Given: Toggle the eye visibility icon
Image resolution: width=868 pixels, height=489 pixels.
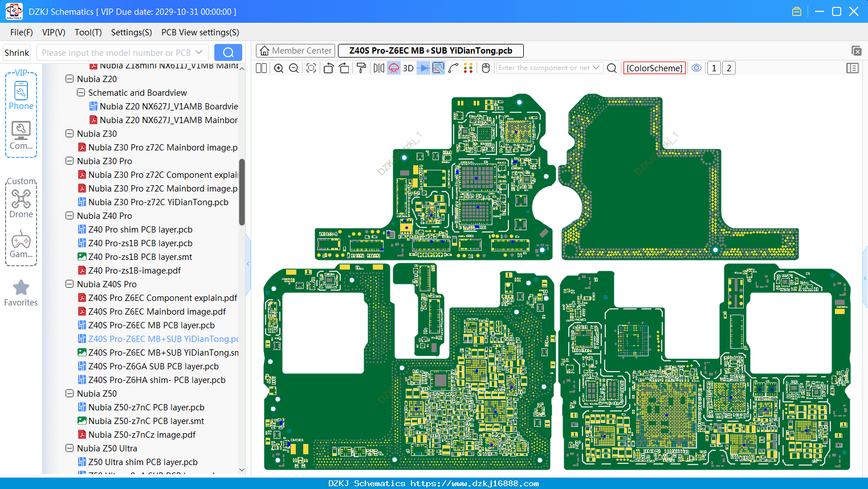Looking at the screenshot, I should [696, 68].
